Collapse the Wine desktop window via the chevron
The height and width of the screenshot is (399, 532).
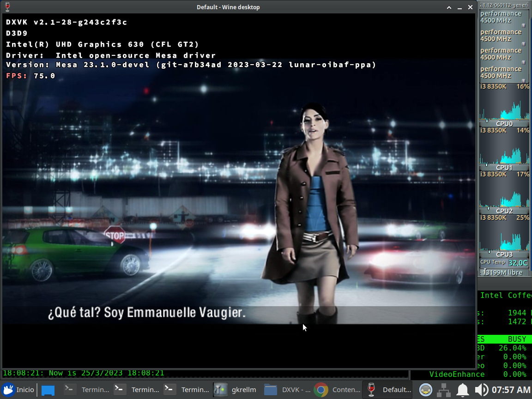(x=448, y=7)
